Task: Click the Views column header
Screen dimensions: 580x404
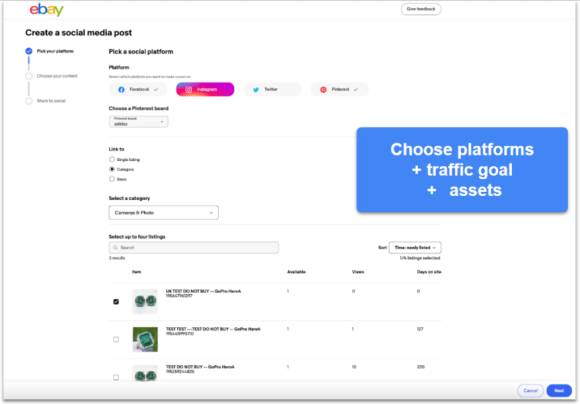Action: point(358,272)
